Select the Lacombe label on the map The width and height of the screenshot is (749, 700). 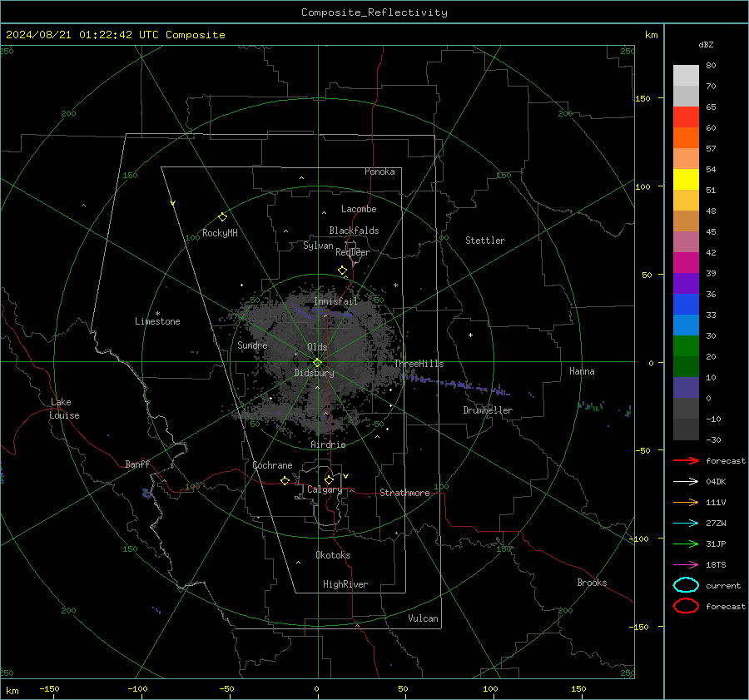[359, 209]
